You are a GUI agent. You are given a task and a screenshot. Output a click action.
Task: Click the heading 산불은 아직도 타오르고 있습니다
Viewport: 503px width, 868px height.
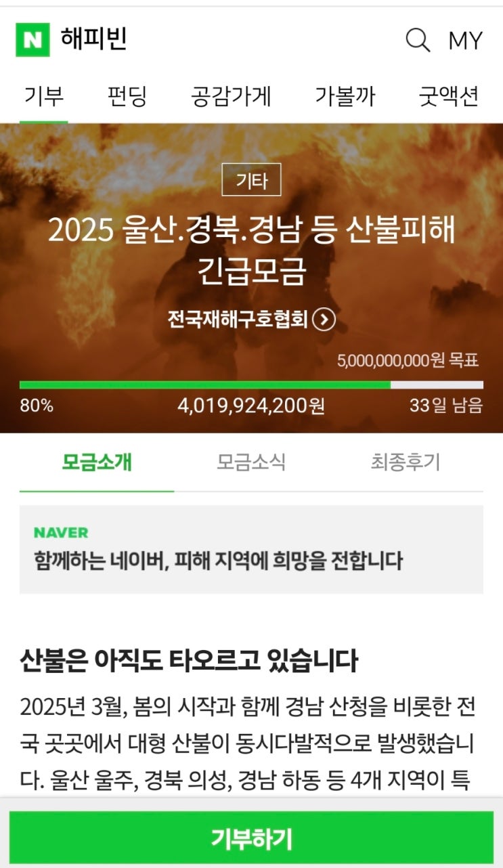pyautogui.click(x=188, y=660)
